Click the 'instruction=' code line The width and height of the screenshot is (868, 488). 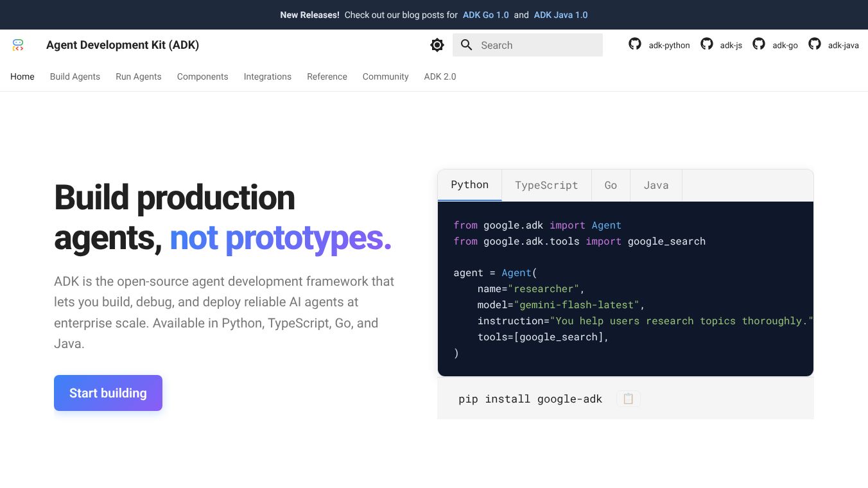645,321
